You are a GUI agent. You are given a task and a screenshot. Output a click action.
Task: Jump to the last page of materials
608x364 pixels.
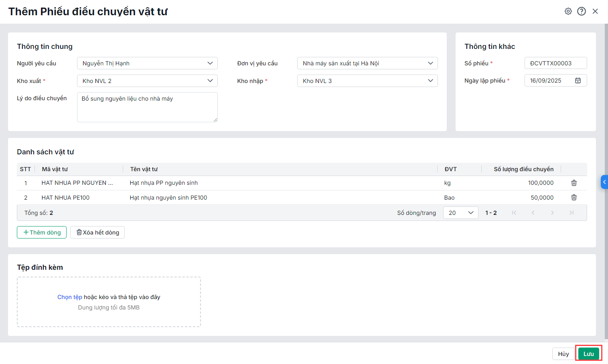(x=572, y=213)
